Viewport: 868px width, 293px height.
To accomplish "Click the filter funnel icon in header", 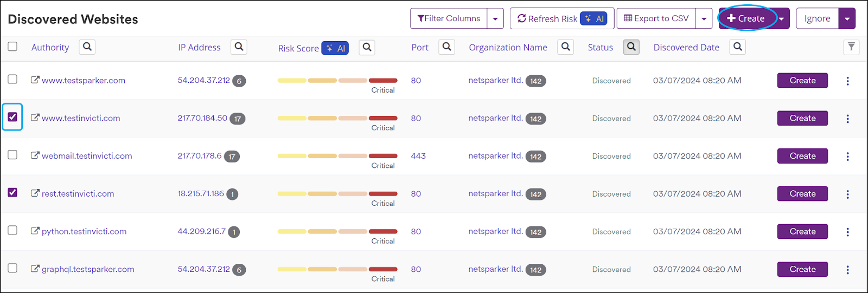I will point(851,47).
